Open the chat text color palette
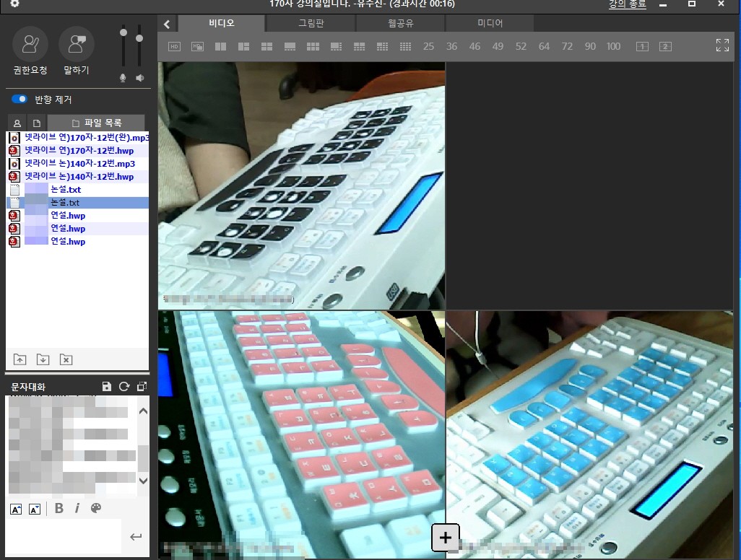 point(96,509)
